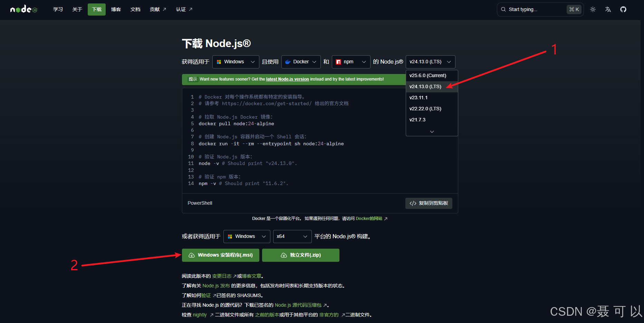Focus the Start typing search field

(540, 9)
